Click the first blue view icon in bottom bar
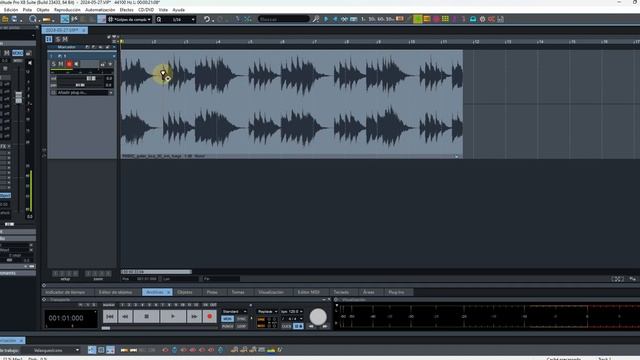This screenshot has height=360, width=640. [92, 350]
